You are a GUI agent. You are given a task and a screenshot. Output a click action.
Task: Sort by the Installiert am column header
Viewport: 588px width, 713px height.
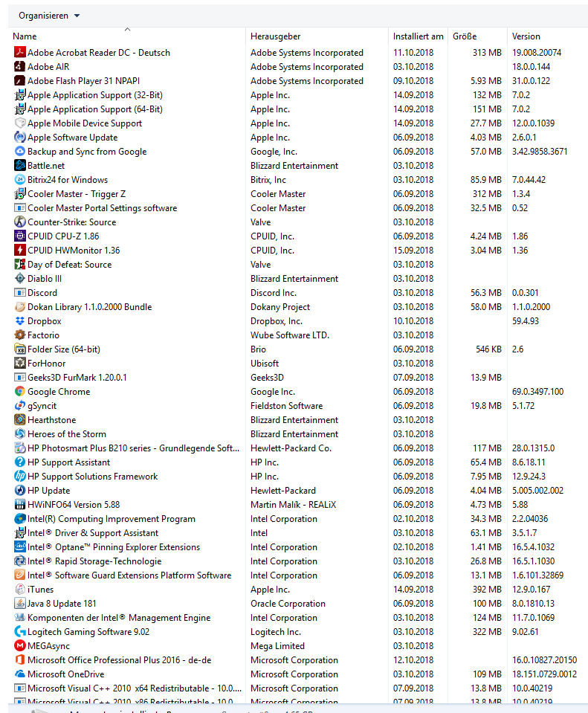[x=418, y=36]
